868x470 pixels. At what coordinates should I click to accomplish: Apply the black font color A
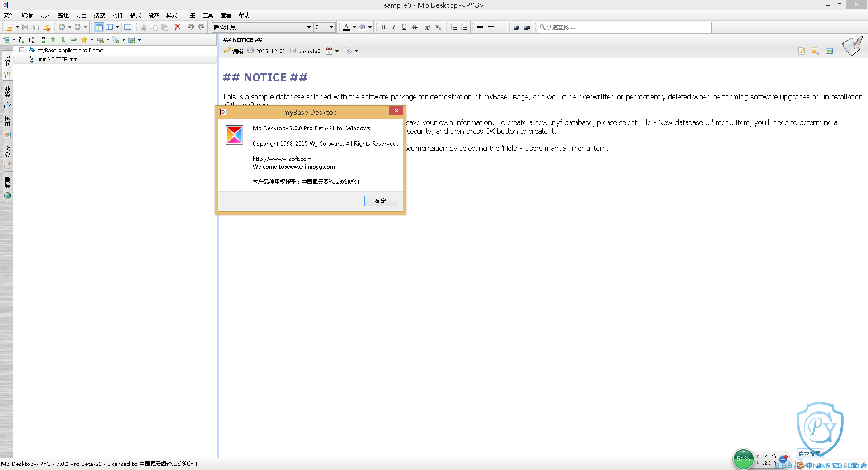click(x=346, y=27)
